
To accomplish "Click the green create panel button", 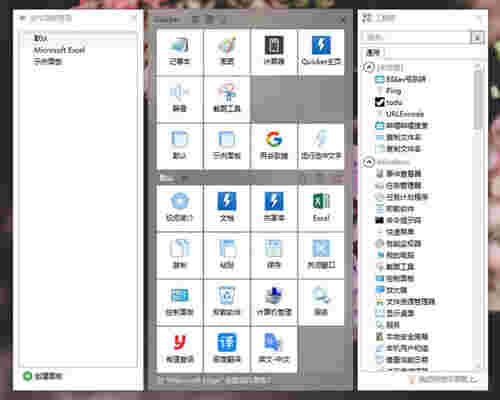I will 43,376.
